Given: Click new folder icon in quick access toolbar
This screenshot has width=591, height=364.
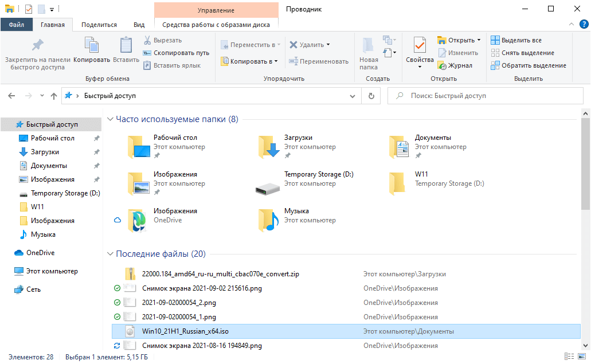Looking at the screenshot, I should coord(41,9).
